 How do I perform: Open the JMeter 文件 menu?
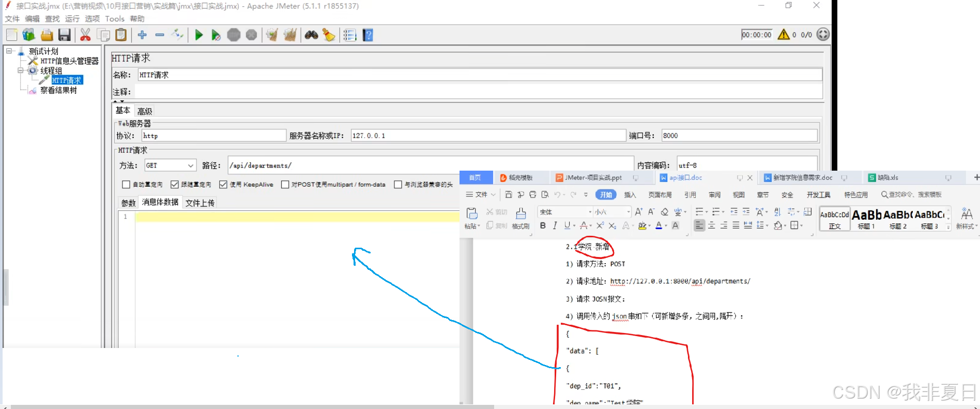[x=12, y=19]
